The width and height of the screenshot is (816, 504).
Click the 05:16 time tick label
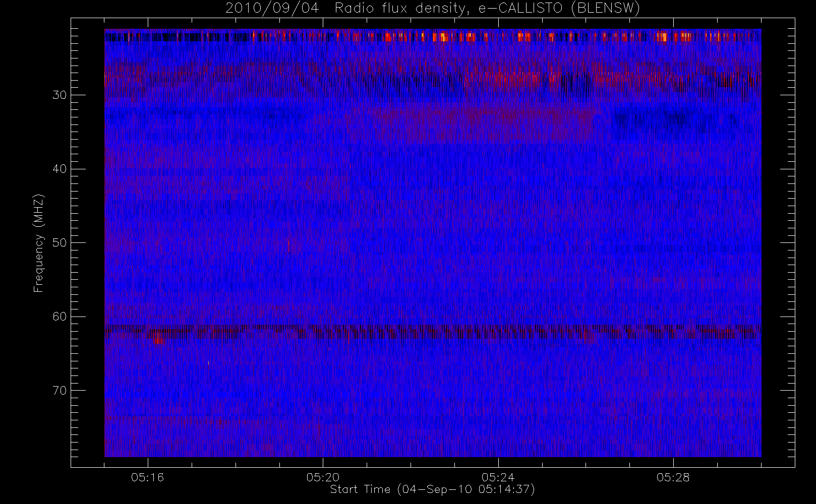tap(147, 477)
